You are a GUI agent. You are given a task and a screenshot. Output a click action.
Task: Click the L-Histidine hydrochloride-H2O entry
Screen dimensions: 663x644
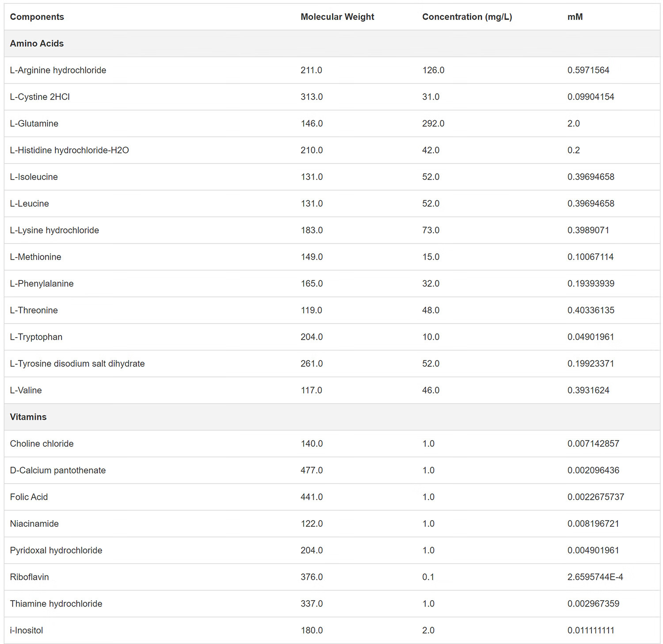coord(69,150)
